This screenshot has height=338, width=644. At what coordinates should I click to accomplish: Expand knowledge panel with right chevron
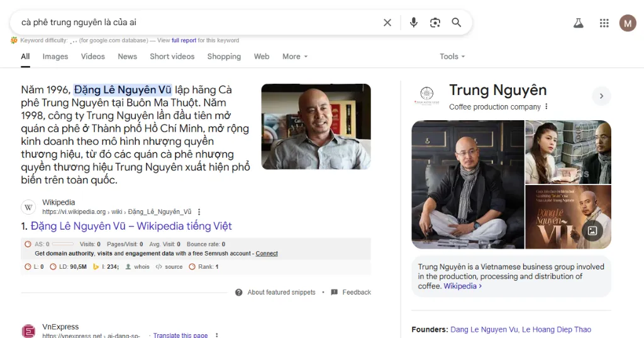602,96
